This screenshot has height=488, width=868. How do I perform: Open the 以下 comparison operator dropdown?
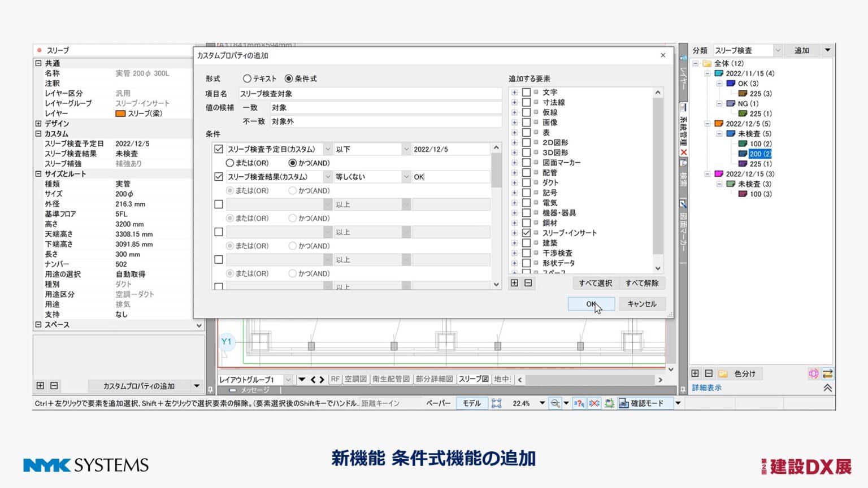coord(406,149)
